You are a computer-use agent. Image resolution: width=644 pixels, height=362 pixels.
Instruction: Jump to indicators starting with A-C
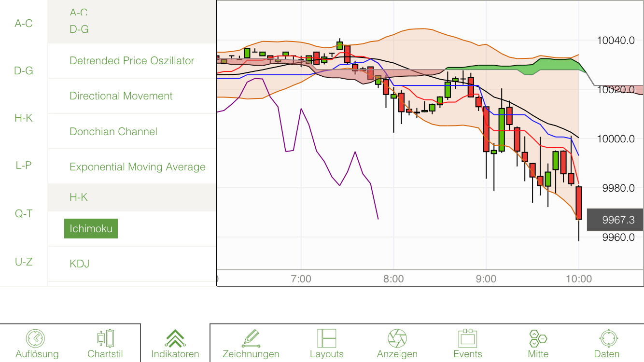[23, 23]
